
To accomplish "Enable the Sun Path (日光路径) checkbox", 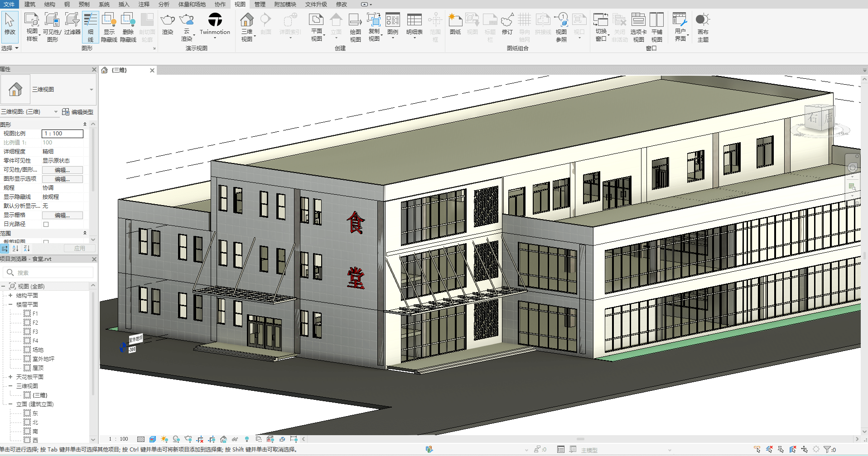I will pos(46,224).
